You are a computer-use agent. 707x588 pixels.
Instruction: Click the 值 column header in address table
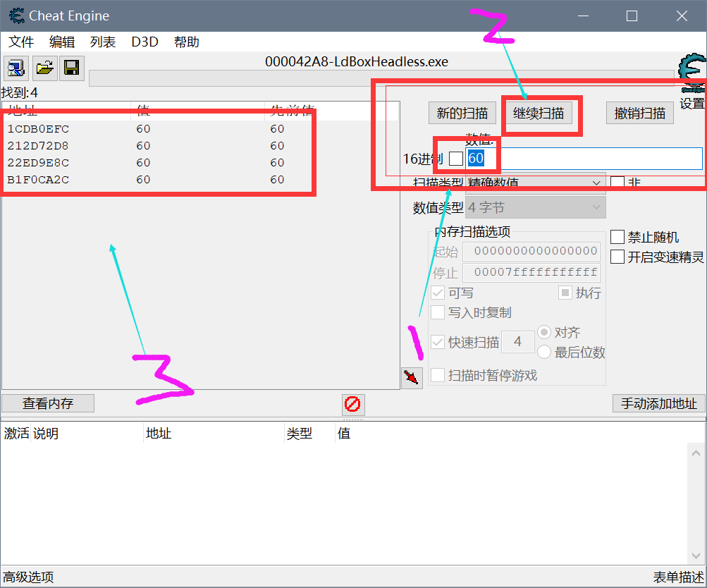point(344,434)
